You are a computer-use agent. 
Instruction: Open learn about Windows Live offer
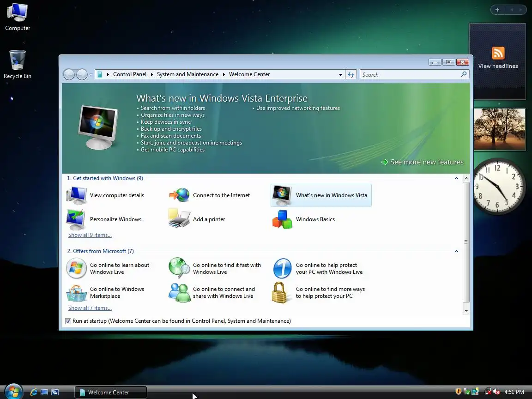click(x=108, y=268)
